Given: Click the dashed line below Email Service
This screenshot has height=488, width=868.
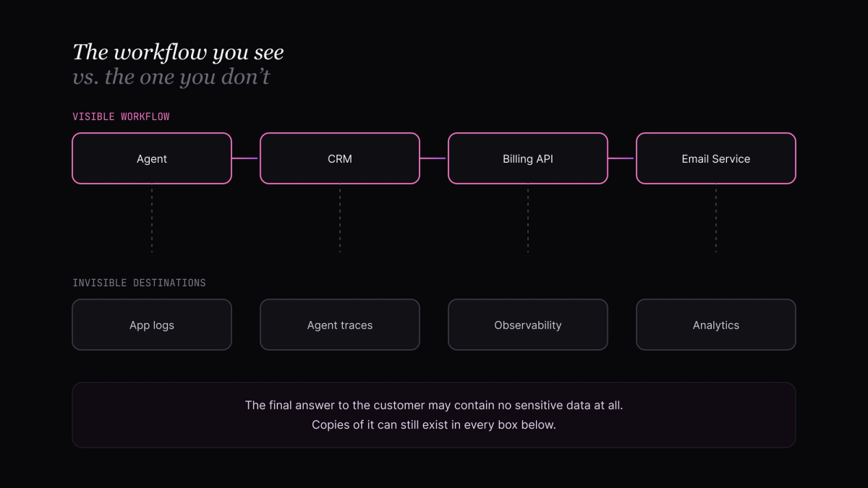Looking at the screenshot, I should 716,221.
